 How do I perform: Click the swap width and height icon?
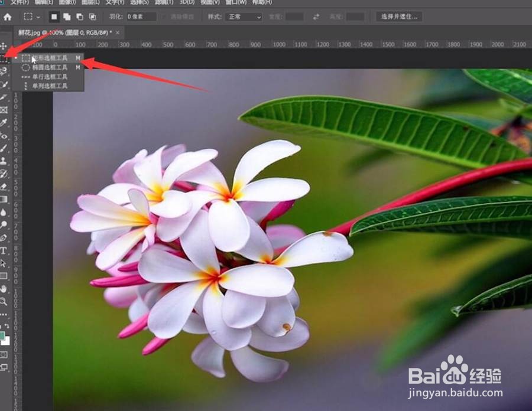(316, 17)
